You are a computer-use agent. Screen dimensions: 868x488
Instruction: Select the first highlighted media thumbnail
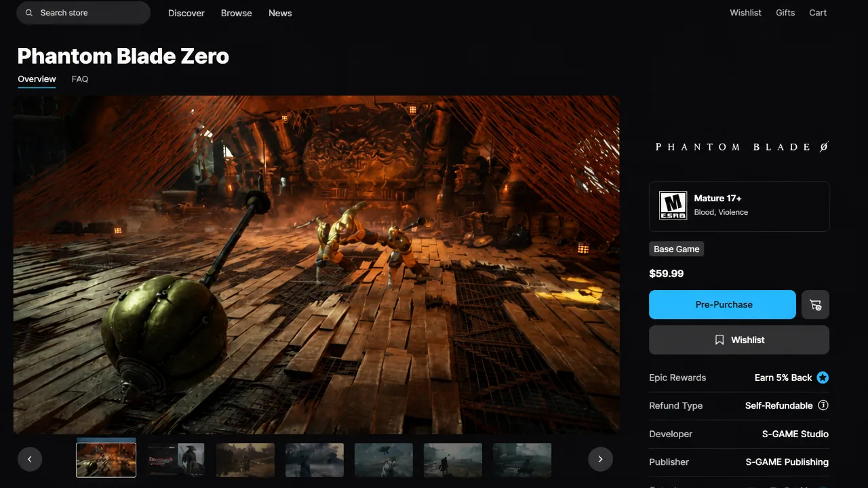(x=106, y=460)
